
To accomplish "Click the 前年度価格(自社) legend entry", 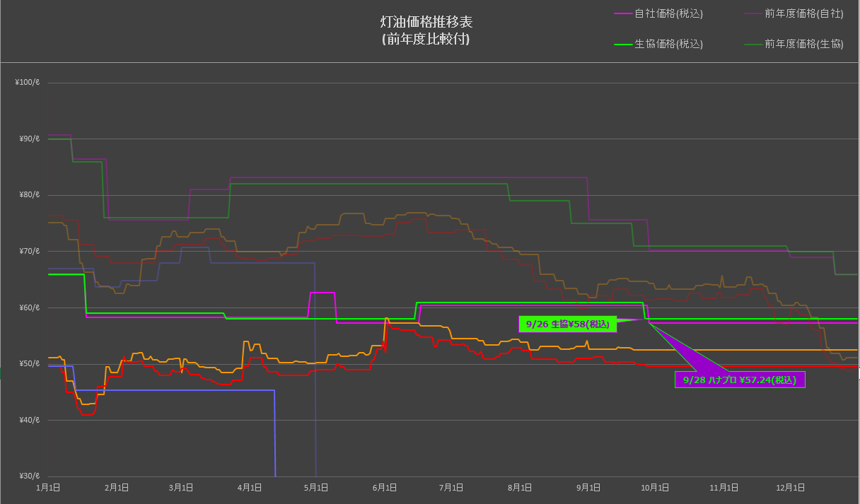I will tap(795, 13).
